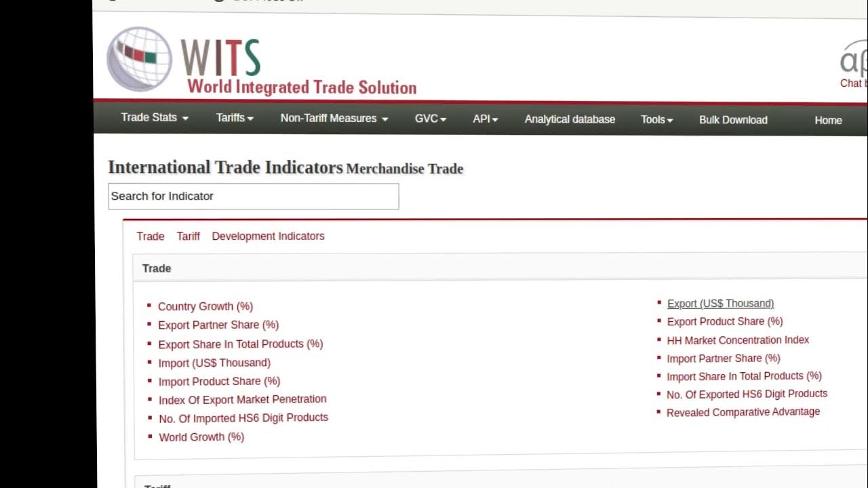Navigate to Home in navbar
Screen dimensions: 868x488
click(x=828, y=120)
